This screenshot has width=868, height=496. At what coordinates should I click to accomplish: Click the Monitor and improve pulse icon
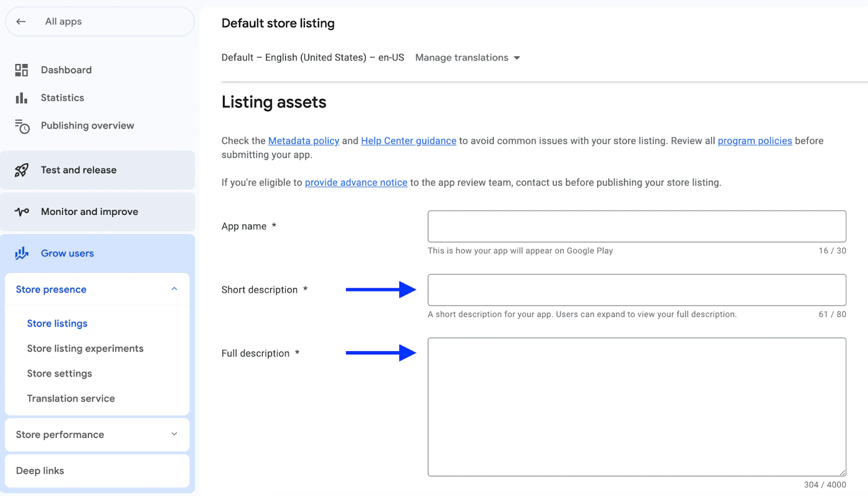pos(22,212)
